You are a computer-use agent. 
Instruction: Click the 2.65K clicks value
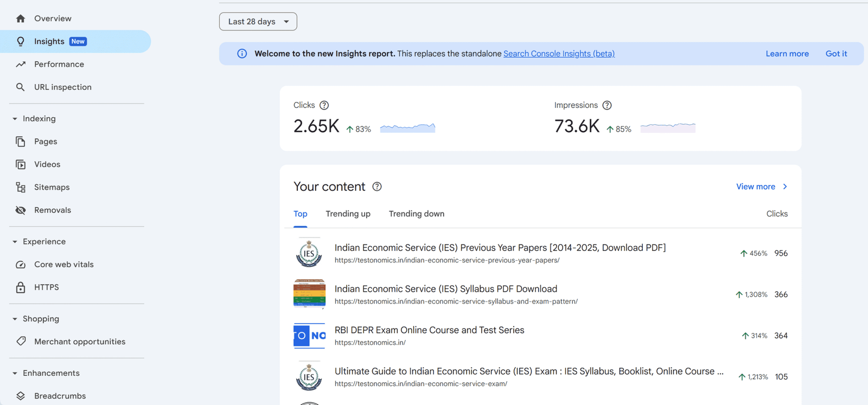pos(316,126)
